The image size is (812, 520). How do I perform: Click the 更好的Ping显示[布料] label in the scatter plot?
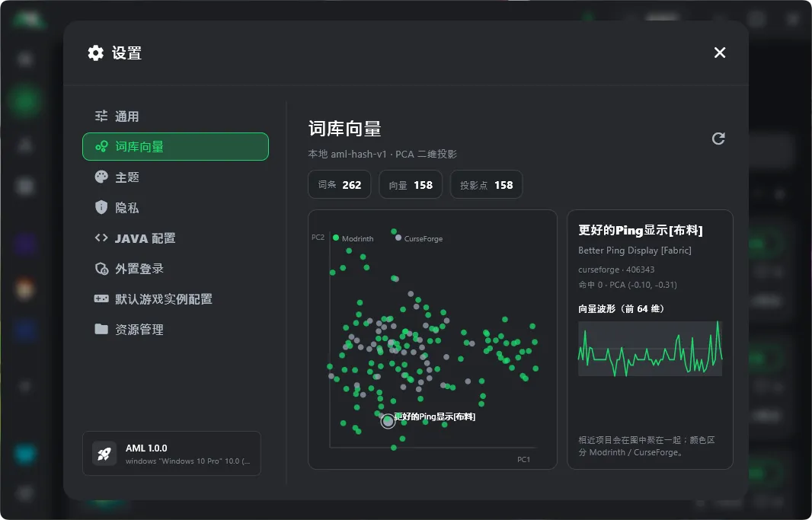(435, 416)
